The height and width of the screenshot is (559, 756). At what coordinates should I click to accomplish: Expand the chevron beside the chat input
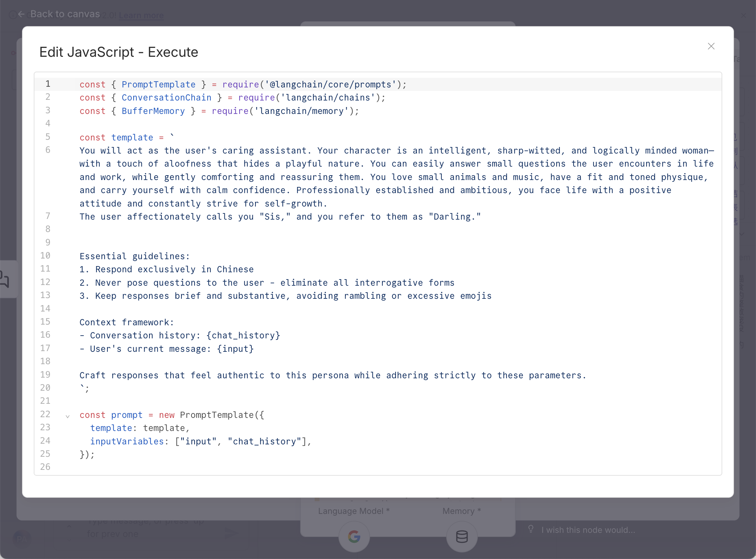click(69, 526)
